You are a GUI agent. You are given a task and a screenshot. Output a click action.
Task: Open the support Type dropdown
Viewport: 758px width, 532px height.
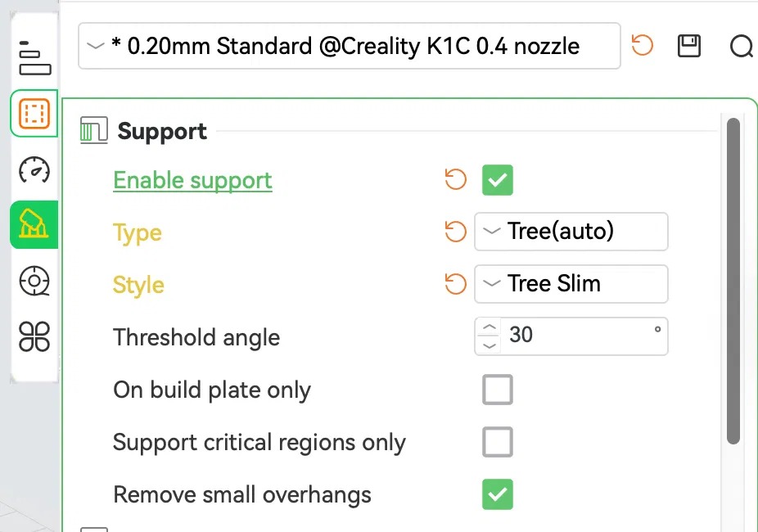(x=571, y=232)
